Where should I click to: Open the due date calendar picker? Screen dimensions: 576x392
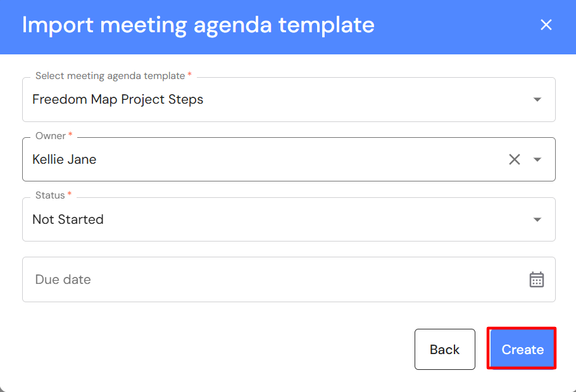click(x=537, y=279)
